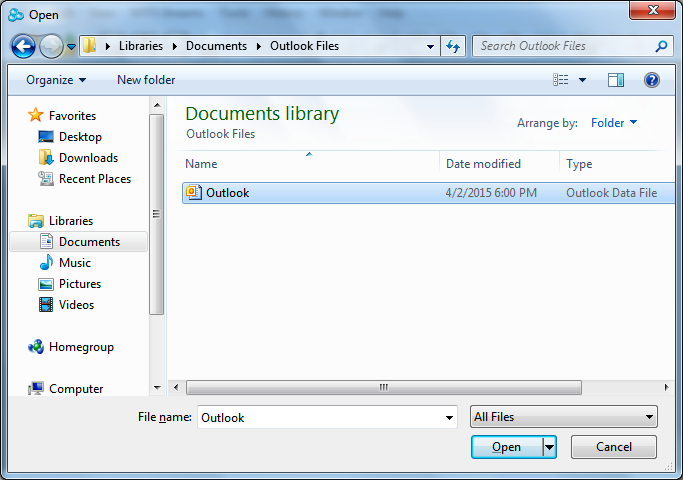Viewport: 683px width, 480px height.
Task: Click the Outlook data file icon
Action: pos(193,193)
